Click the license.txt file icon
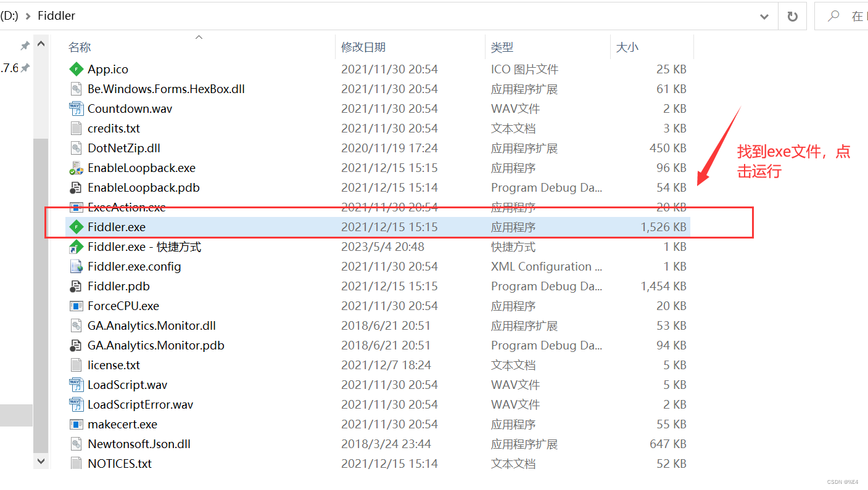This screenshot has height=490, width=868. coord(76,365)
